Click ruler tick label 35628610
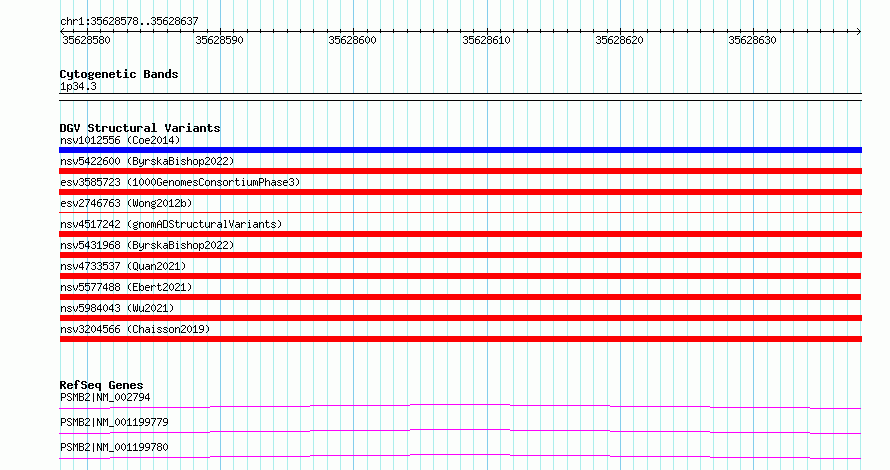890x470 pixels. [x=486, y=40]
